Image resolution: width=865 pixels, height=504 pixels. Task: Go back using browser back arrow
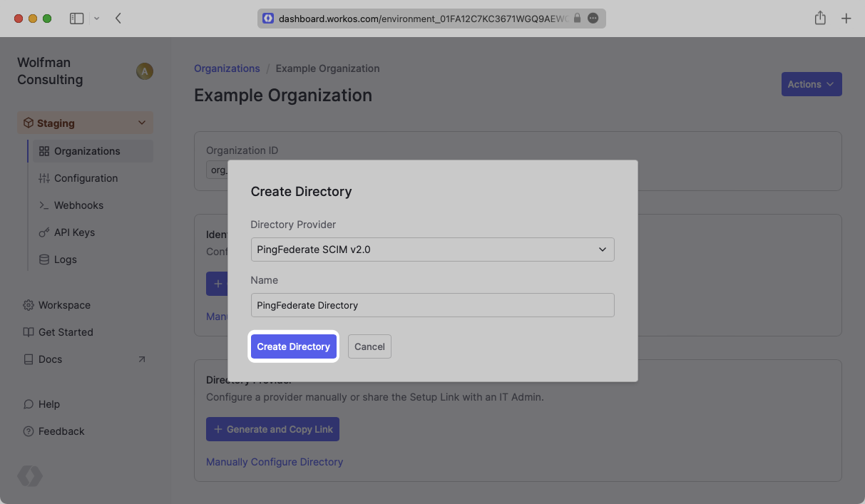118,19
